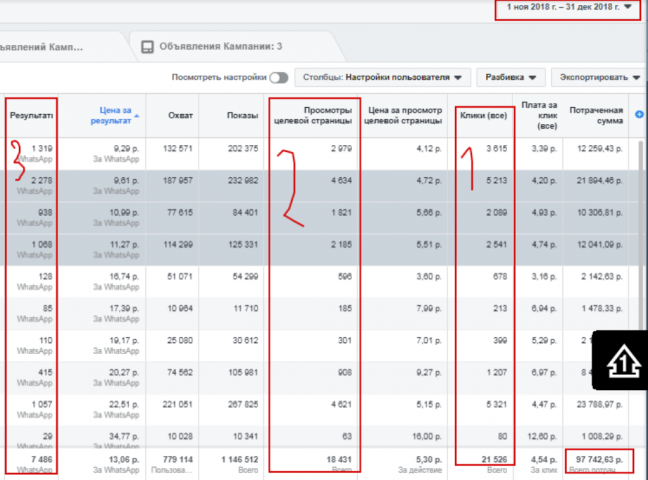648x480 pixels.
Task: Click price per result 17,39 р.
Action: click(x=124, y=308)
